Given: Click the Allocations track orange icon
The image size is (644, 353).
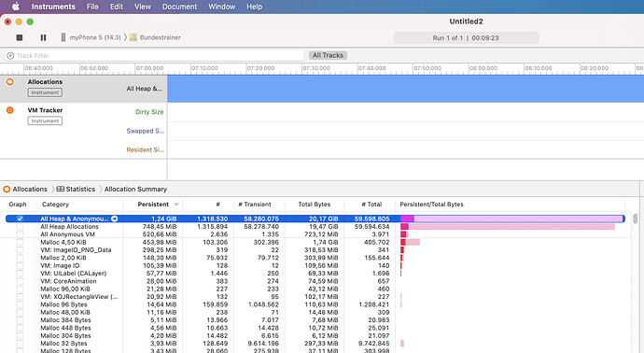Looking at the screenshot, I should coord(10,82).
